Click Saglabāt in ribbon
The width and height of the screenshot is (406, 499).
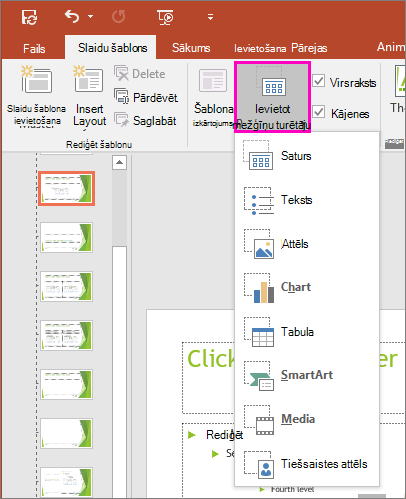145,121
